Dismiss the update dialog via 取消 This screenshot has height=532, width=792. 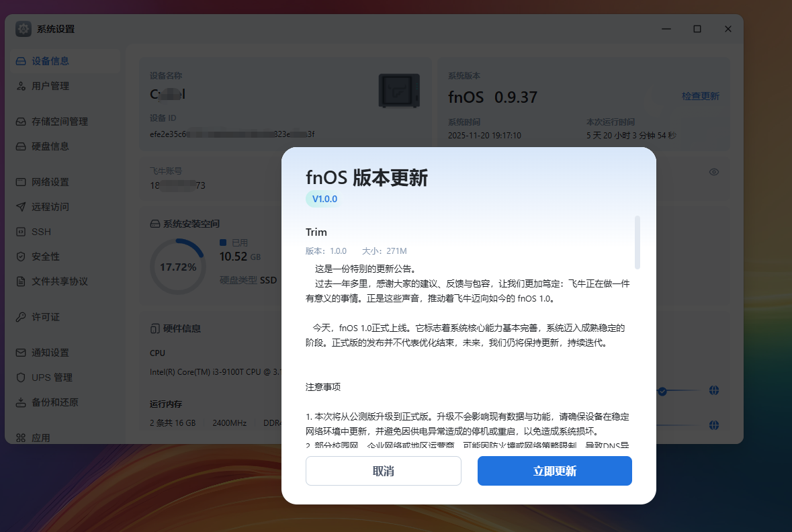(383, 471)
